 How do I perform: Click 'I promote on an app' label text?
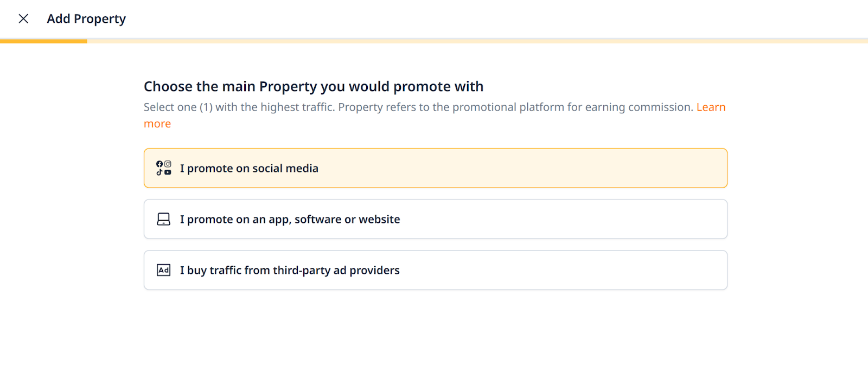(x=290, y=220)
